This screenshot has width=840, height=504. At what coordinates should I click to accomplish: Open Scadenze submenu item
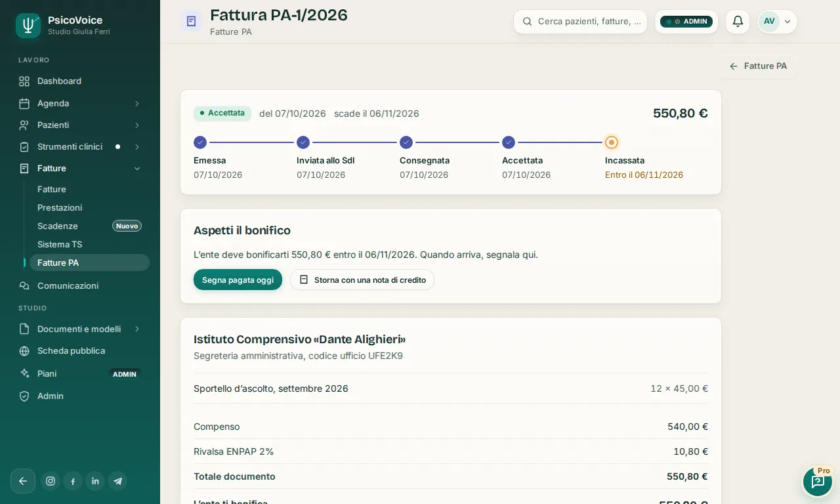89,226
